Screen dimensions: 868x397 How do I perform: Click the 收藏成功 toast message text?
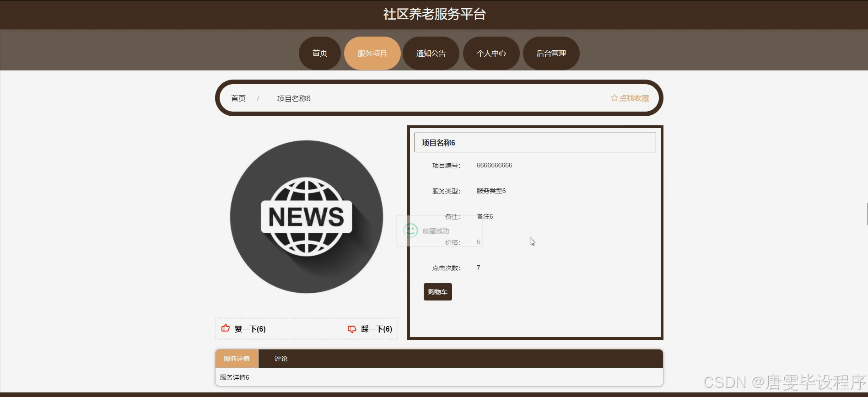click(x=436, y=231)
